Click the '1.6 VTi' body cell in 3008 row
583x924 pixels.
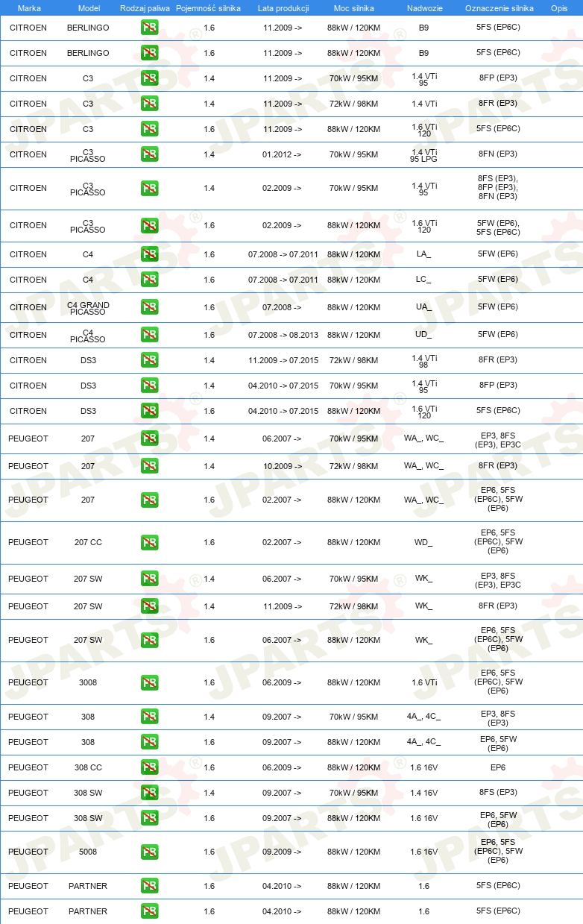(x=423, y=682)
